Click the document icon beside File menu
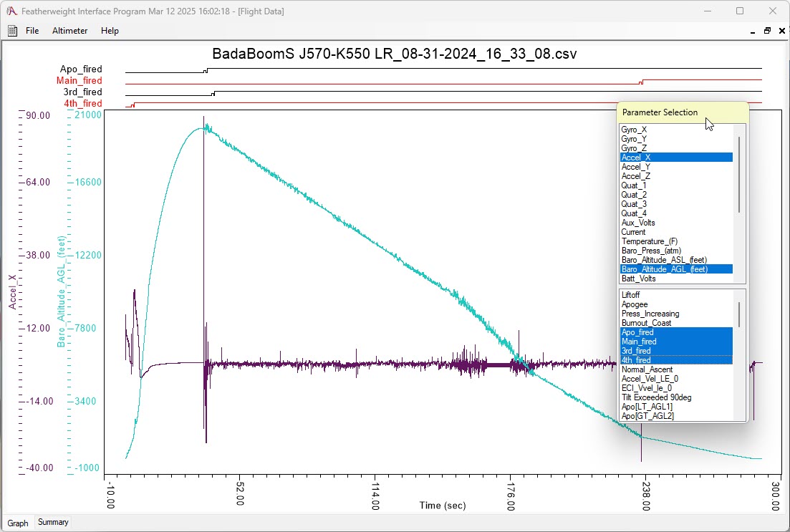This screenshot has width=790, height=532. [12, 31]
